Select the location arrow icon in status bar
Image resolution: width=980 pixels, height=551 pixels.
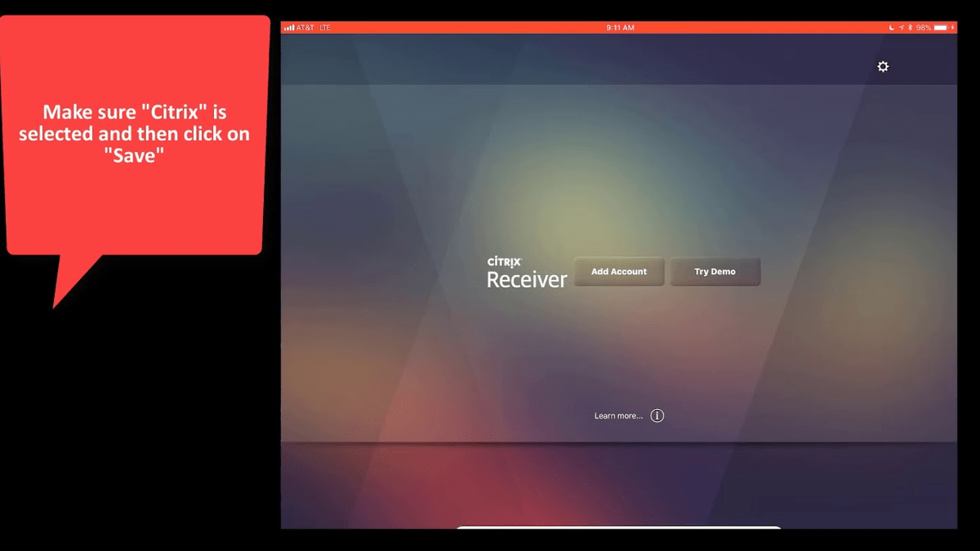click(x=902, y=27)
